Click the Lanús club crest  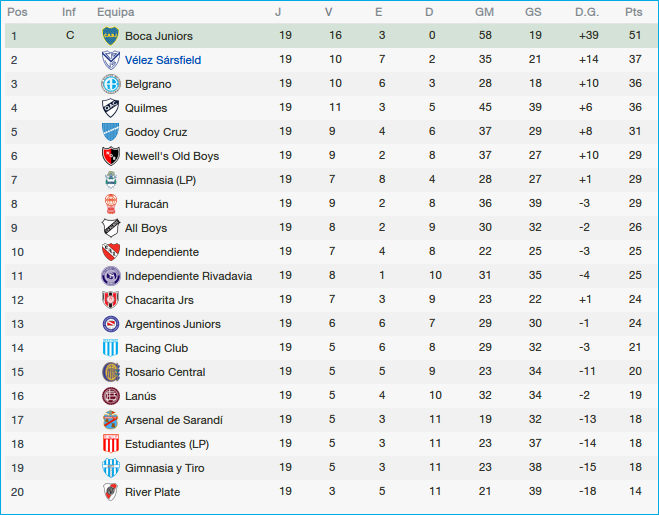pos(110,396)
